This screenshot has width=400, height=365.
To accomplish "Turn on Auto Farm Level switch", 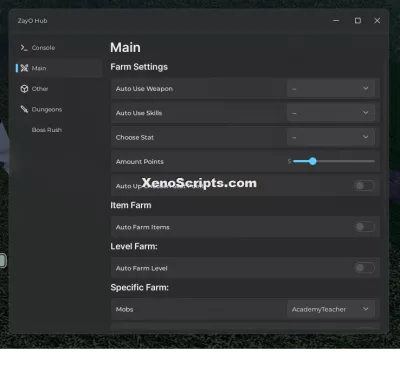I will click(364, 268).
